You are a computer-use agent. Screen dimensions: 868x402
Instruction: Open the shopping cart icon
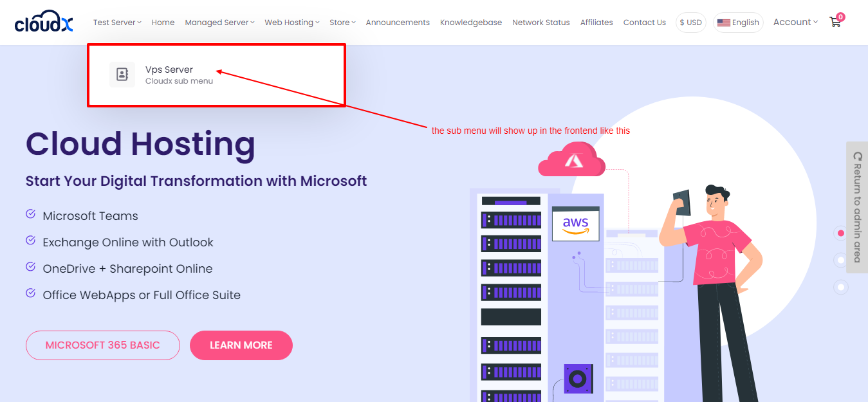[835, 22]
